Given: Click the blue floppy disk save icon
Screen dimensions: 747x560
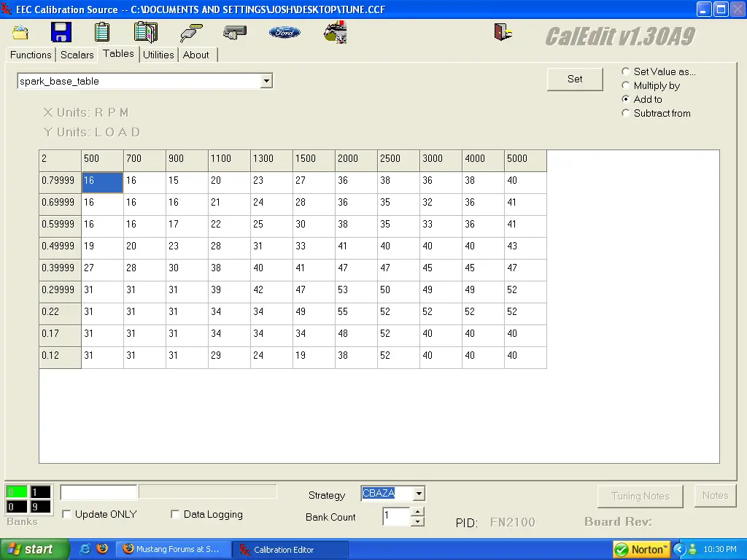Looking at the screenshot, I should (61, 32).
